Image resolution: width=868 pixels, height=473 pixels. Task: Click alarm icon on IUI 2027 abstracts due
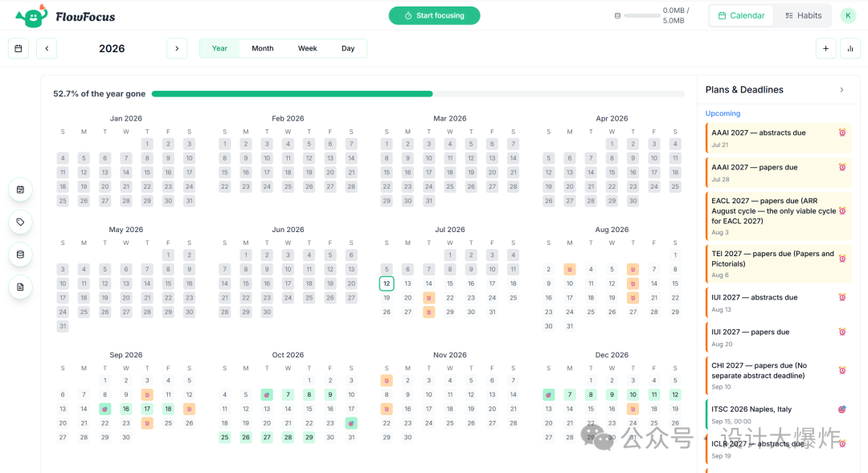pyautogui.click(x=842, y=297)
